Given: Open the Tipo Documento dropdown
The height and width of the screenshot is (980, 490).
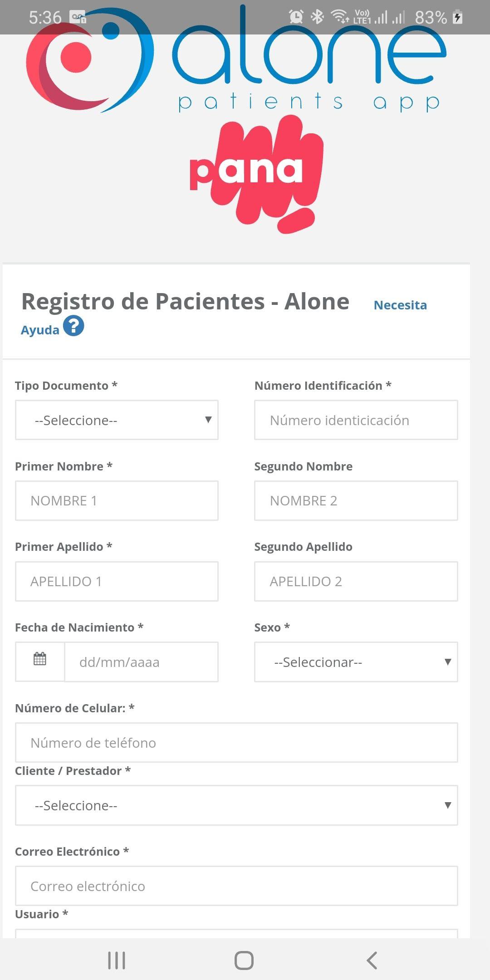Looking at the screenshot, I should point(117,420).
